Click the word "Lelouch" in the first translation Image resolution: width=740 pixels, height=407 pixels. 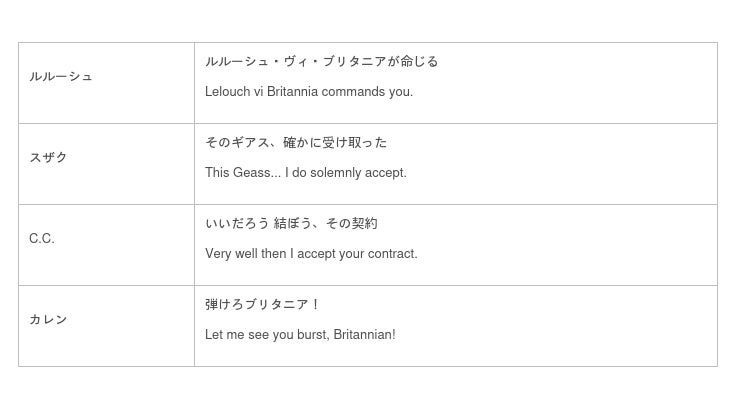(227, 92)
